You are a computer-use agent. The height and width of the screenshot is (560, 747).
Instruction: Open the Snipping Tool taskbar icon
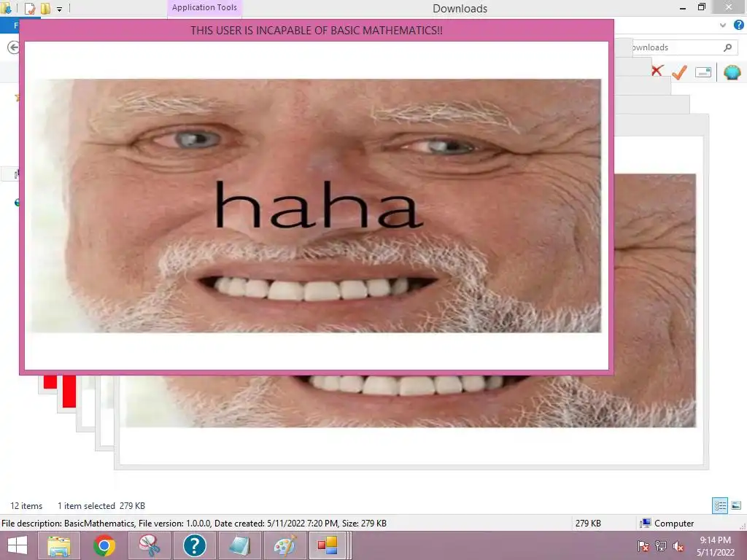149,545
